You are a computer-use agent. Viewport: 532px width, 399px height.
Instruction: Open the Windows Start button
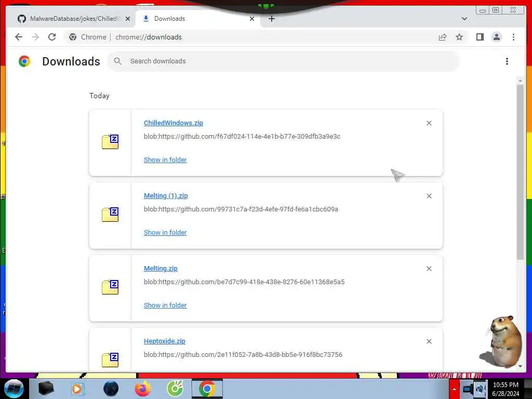[x=14, y=389]
